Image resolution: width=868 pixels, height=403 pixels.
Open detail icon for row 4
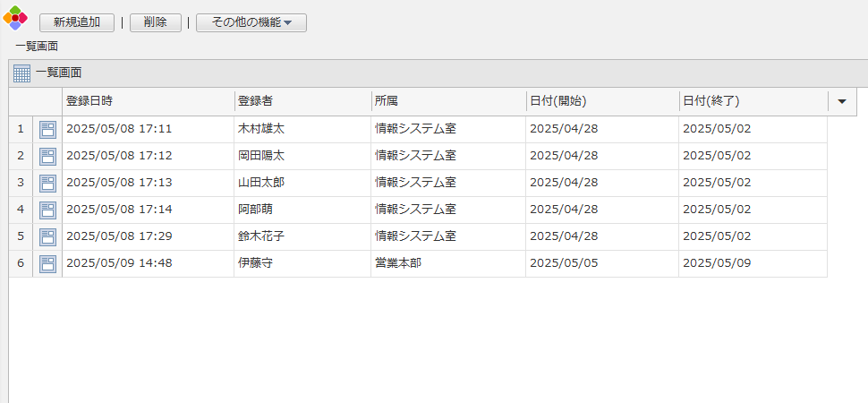(x=47, y=210)
